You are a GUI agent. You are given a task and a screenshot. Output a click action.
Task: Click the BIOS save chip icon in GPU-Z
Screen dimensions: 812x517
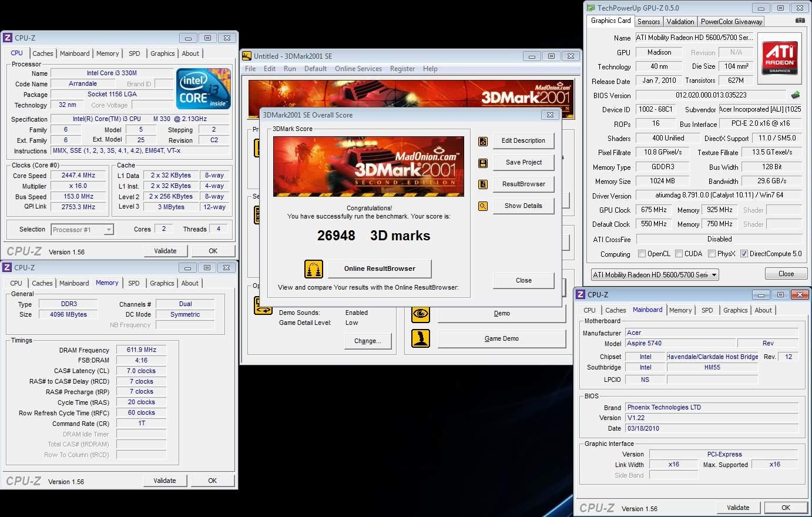coord(796,95)
